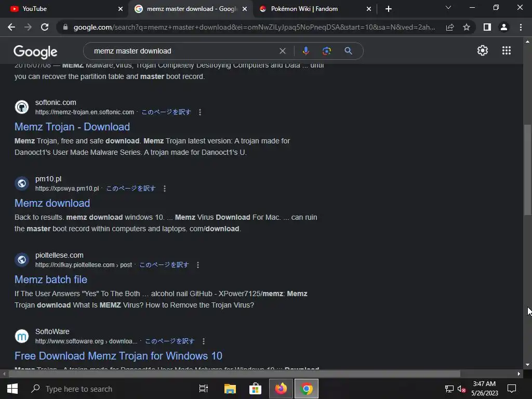
Task: Click the pm10.pl globe favicon
Action: (x=22, y=183)
